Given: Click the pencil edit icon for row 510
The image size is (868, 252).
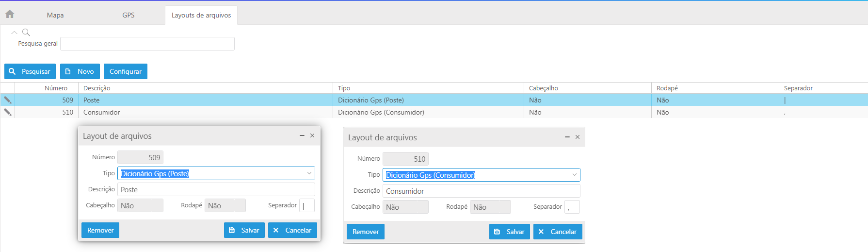Looking at the screenshot, I should click(x=8, y=112).
